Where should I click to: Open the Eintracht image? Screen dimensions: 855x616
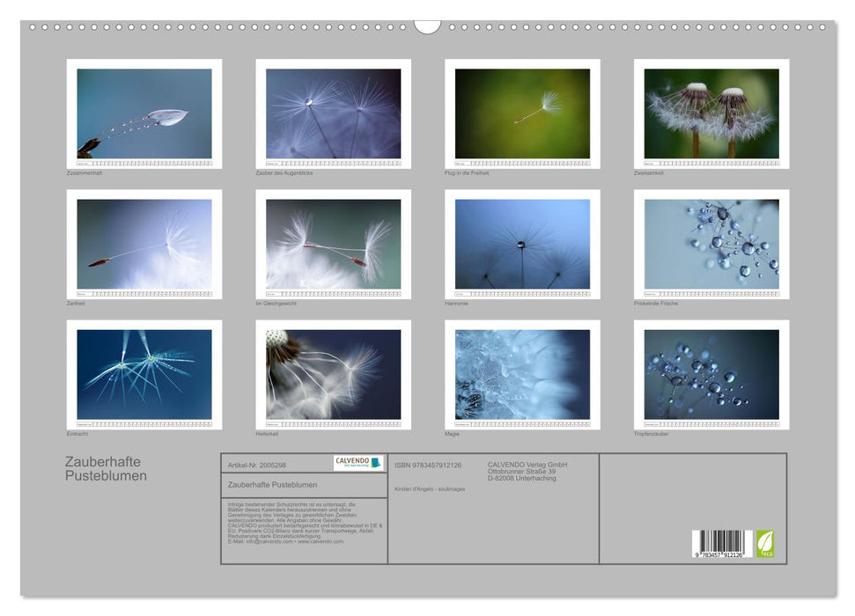pyautogui.click(x=144, y=374)
